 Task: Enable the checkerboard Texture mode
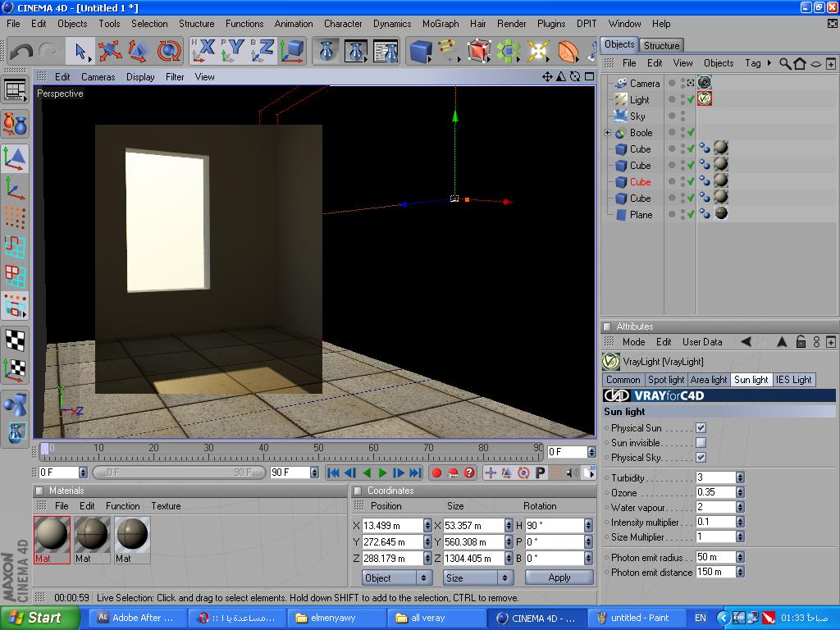(15, 340)
